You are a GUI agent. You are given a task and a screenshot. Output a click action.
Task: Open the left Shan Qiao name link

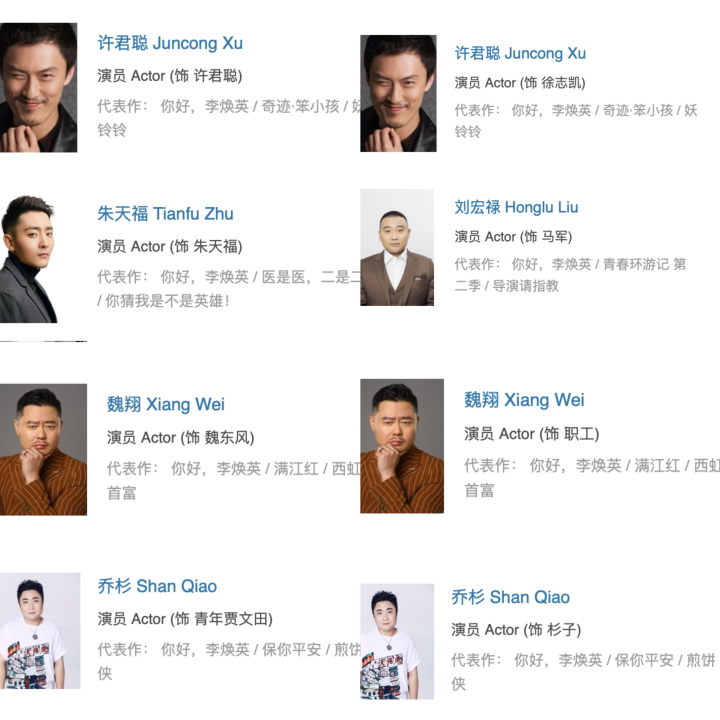pyautogui.click(x=157, y=586)
